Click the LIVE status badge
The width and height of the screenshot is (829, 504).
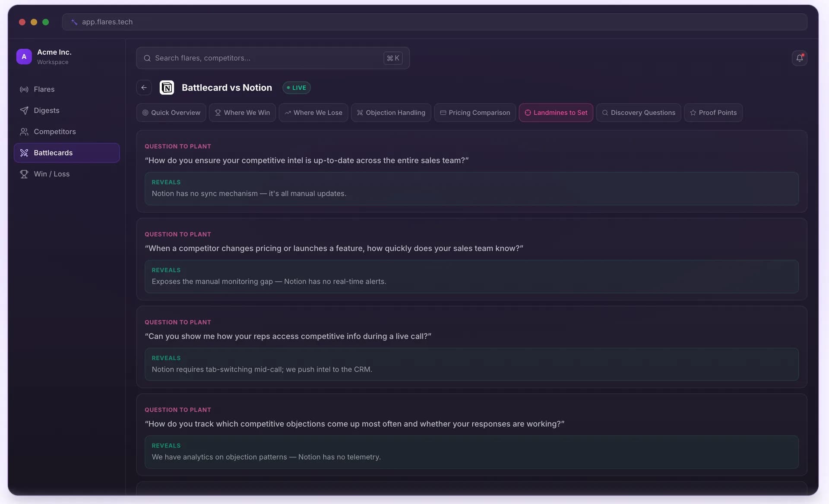click(x=297, y=88)
